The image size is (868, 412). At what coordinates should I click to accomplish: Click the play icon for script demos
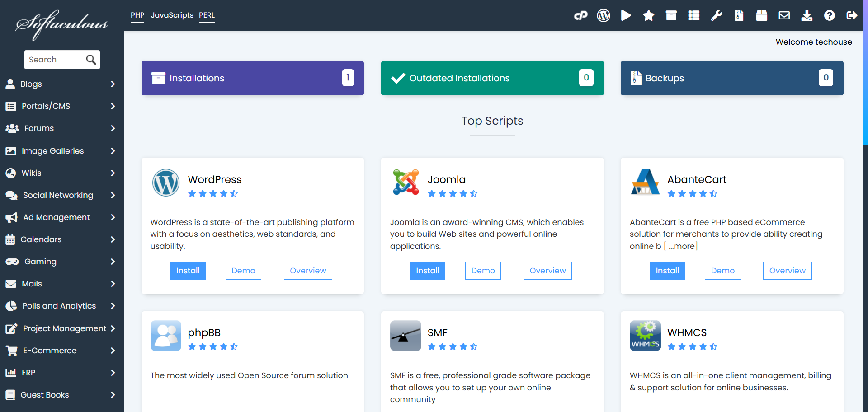pyautogui.click(x=626, y=16)
